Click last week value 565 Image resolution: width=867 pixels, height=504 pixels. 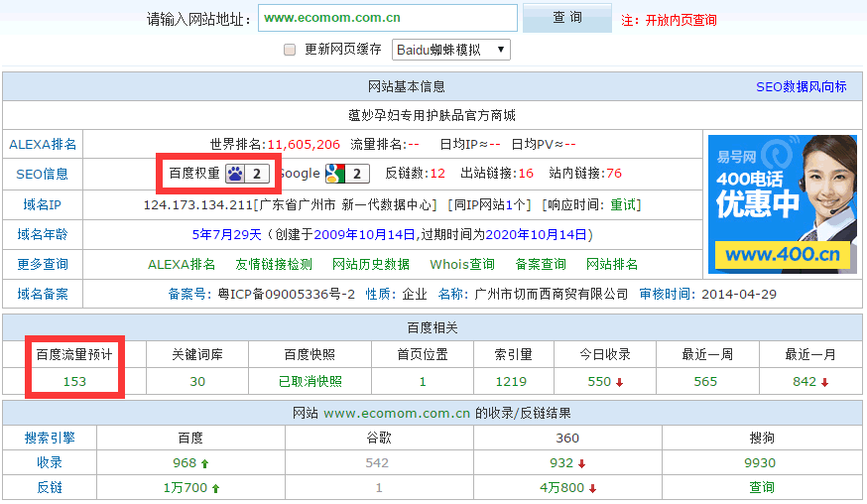pos(705,382)
